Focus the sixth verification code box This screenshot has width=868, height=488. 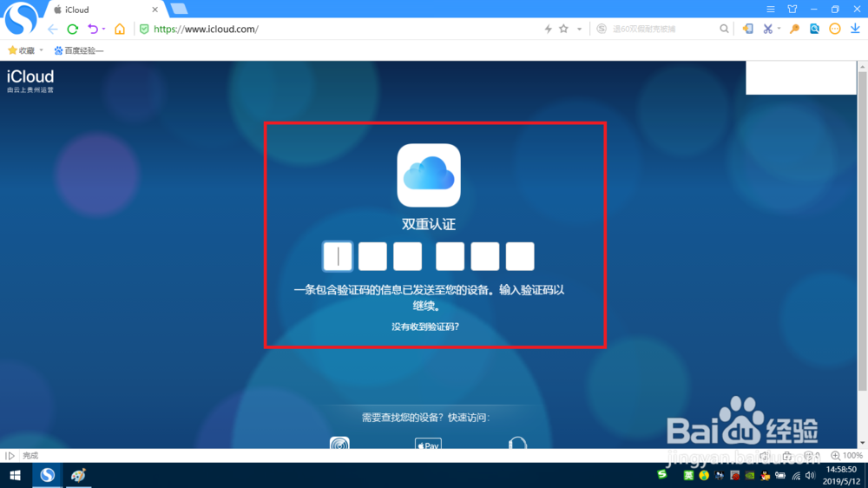pos(520,256)
